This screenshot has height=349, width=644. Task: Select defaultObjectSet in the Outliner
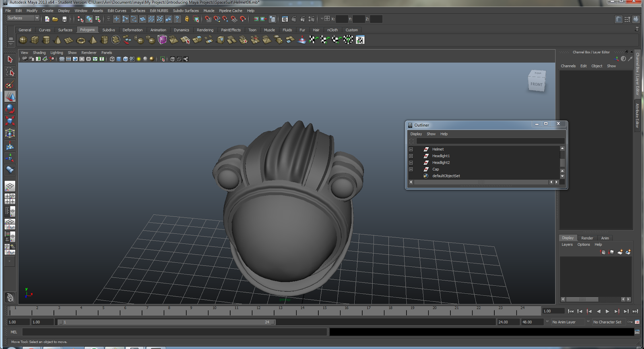pyautogui.click(x=446, y=176)
